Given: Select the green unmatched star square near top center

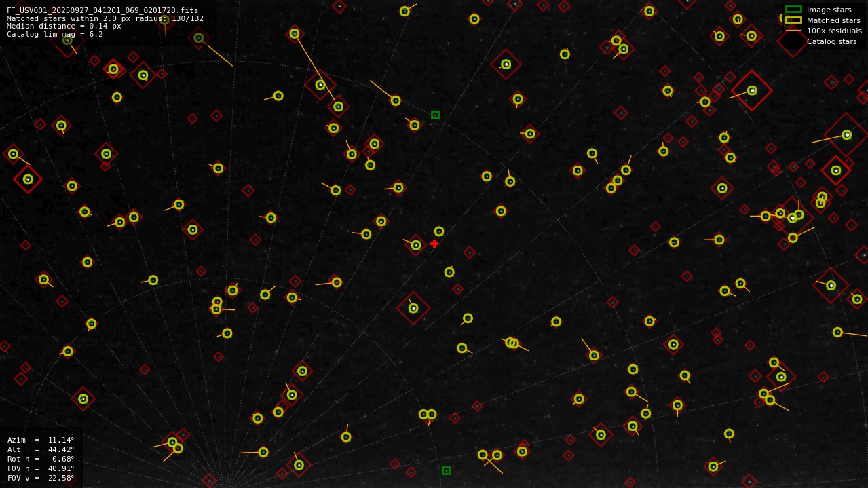Looking at the screenshot, I should pos(435,115).
